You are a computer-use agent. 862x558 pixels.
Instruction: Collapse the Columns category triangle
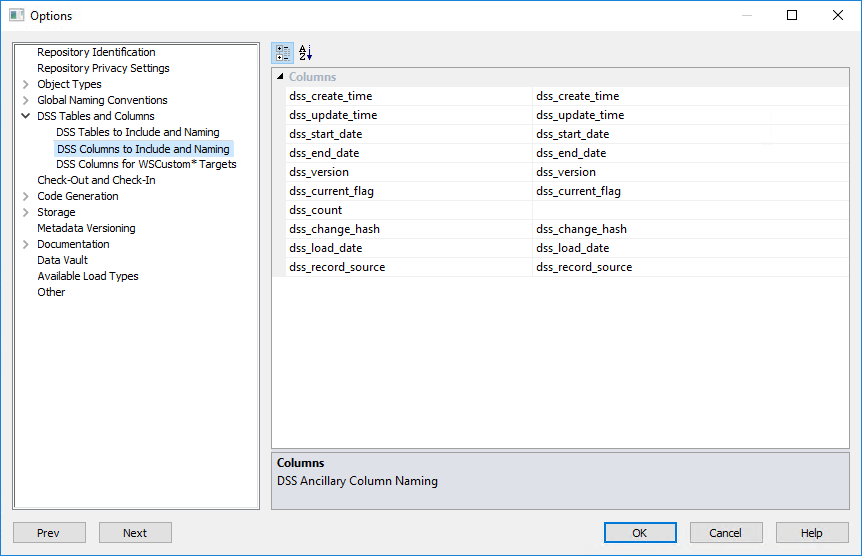click(x=280, y=76)
